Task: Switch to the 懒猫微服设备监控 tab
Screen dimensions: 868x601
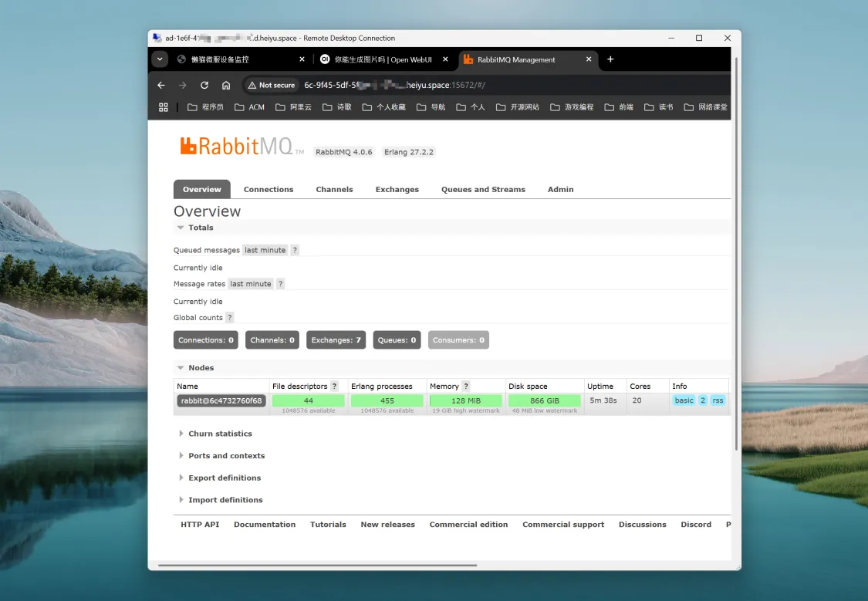Action: 241,59
